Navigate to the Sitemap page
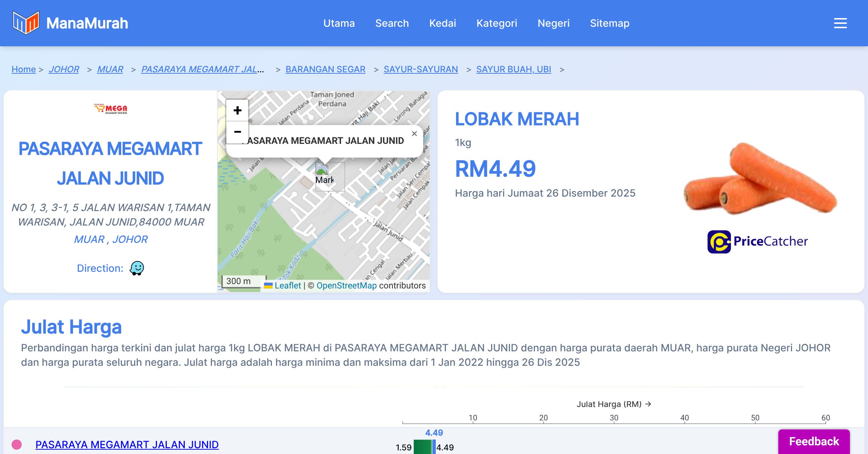 [609, 23]
